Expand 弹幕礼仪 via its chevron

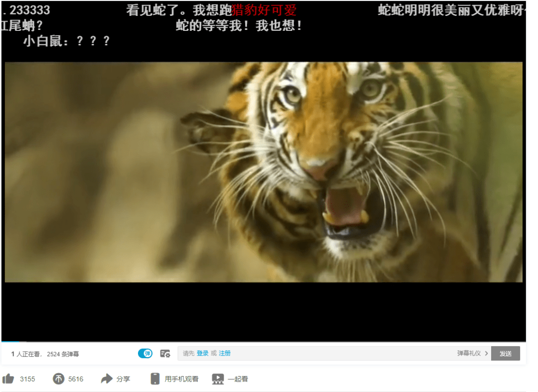[486, 353]
